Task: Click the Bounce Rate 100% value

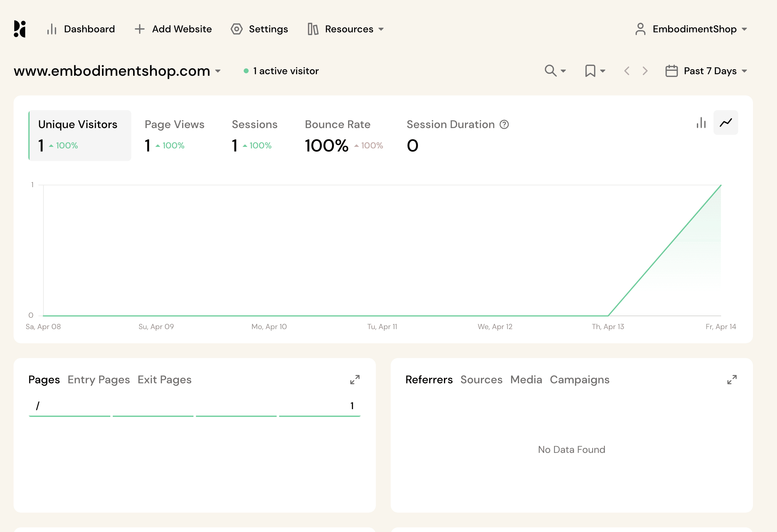Action: pyautogui.click(x=327, y=146)
